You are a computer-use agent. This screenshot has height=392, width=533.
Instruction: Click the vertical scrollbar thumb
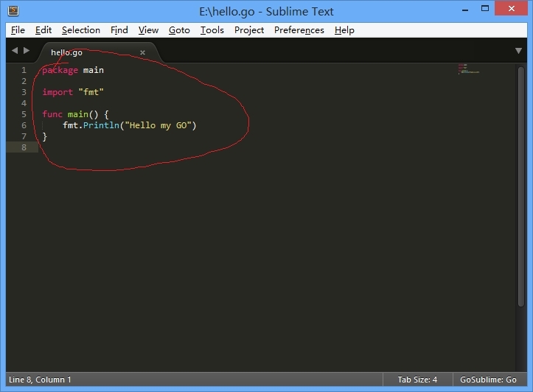[x=521, y=186]
